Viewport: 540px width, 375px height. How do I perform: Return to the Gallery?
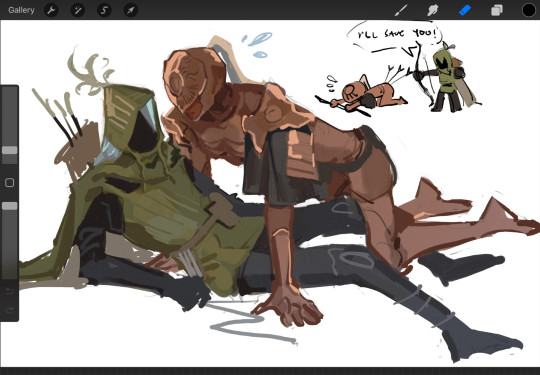pyautogui.click(x=21, y=10)
